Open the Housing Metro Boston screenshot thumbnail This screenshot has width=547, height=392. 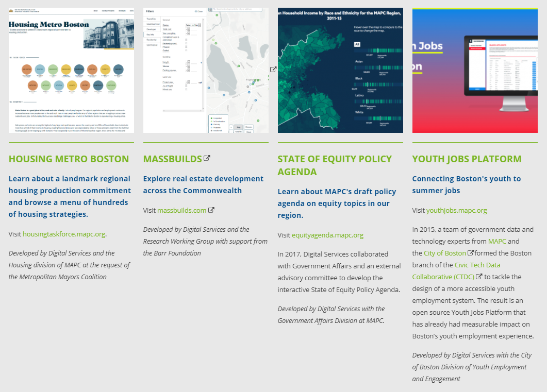pos(71,70)
